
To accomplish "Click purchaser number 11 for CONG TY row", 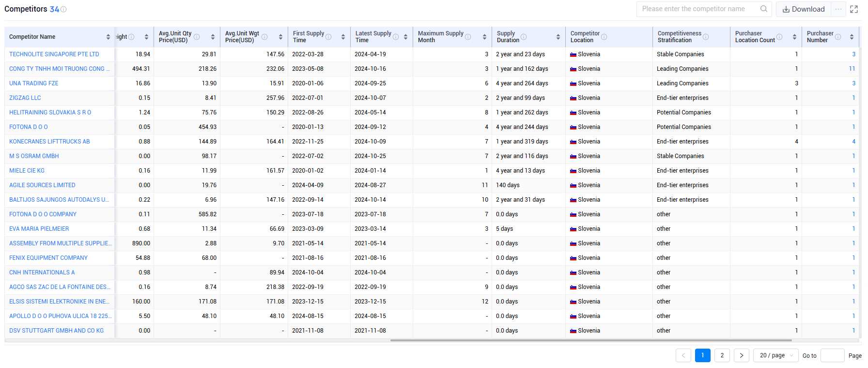I will point(852,69).
